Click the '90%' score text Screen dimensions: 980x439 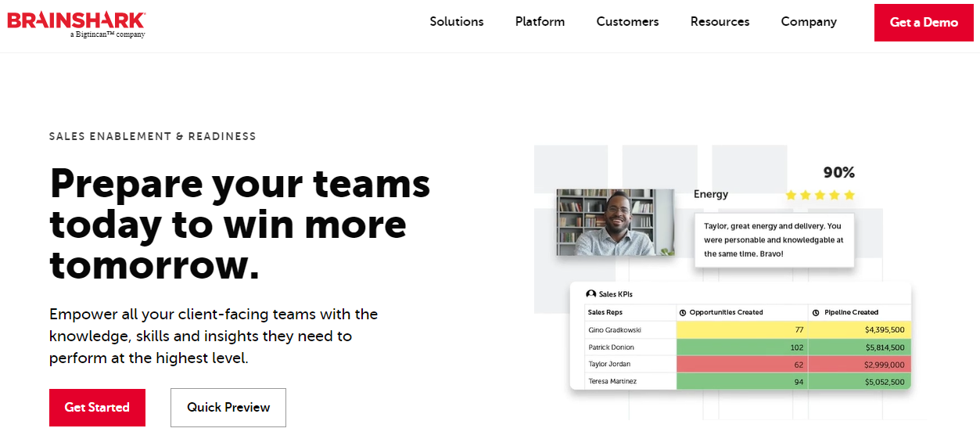839,172
